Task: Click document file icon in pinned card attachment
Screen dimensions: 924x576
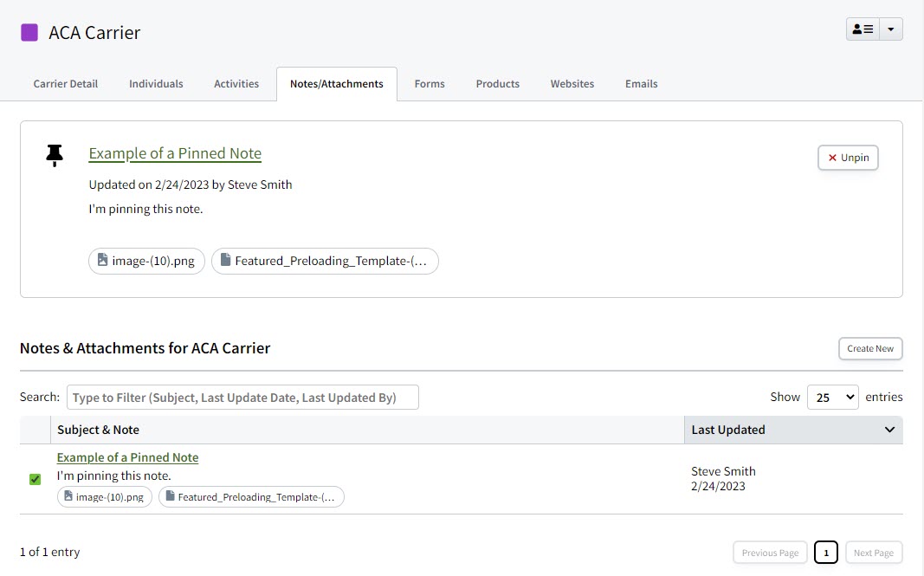Action: pyautogui.click(x=226, y=259)
